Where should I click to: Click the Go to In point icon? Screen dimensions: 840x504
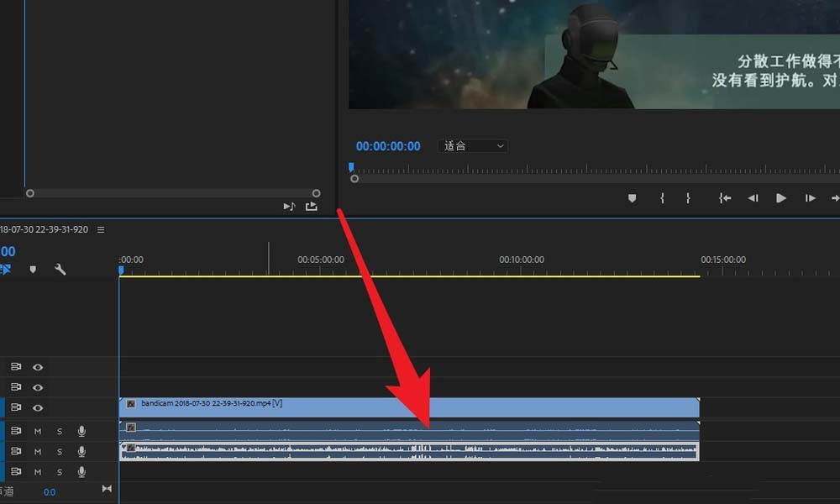(724, 198)
